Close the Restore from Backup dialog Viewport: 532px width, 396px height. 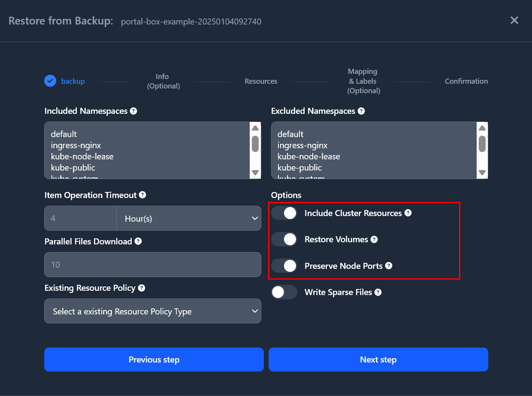514,20
